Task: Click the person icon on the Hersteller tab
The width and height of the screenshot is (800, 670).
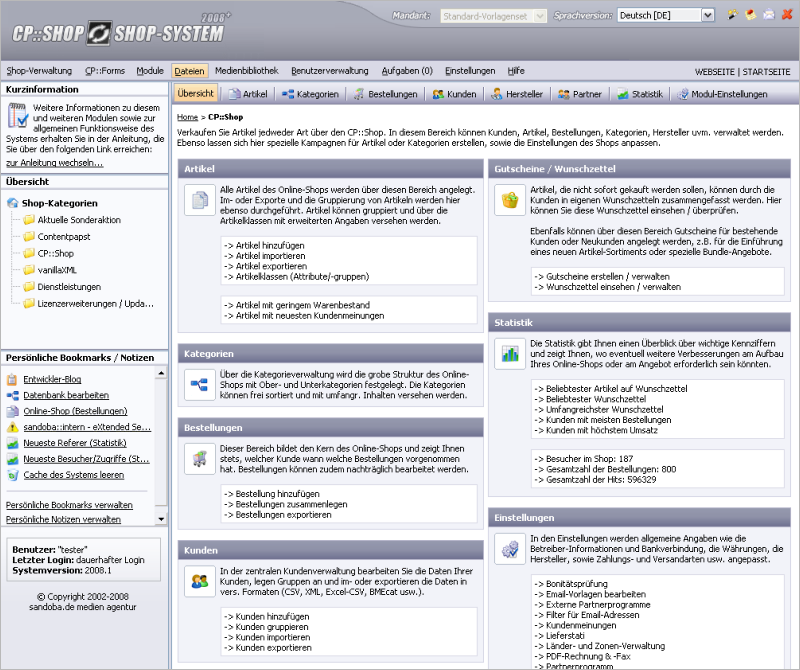Action: point(496,94)
